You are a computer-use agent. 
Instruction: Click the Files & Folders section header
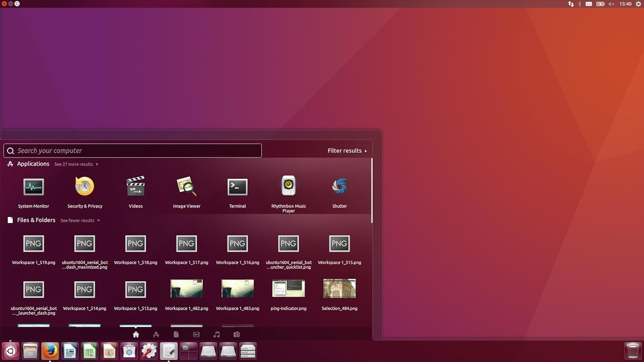click(x=36, y=220)
